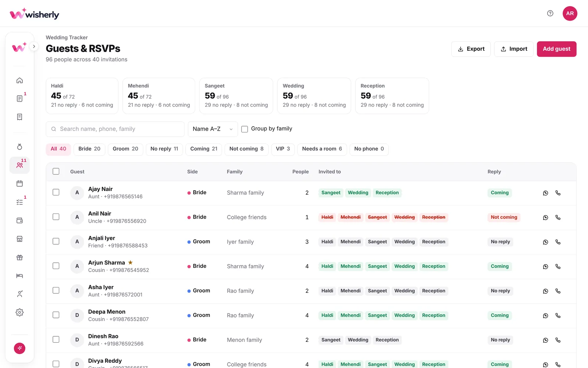The image size is (588, 368).
Task: Call Anil Nair via phone icon
Action: point(558,217)
